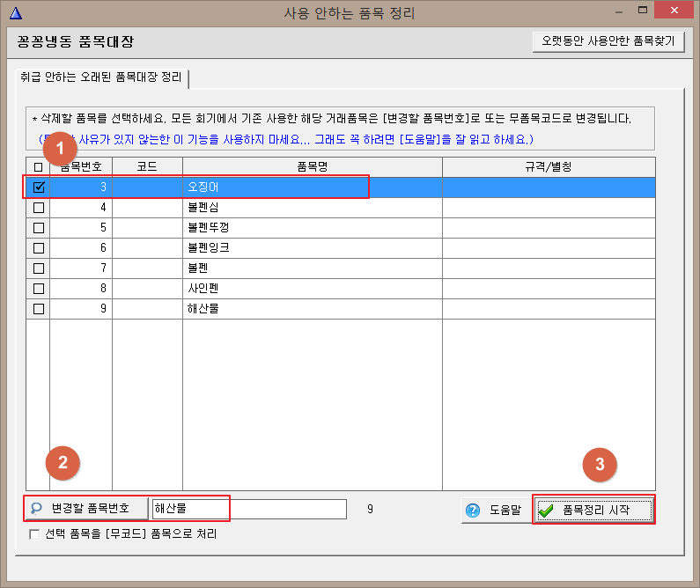Select the 볼펜잉크 item name cell
The image size is (700, 588).
click(x=313, y=248)
